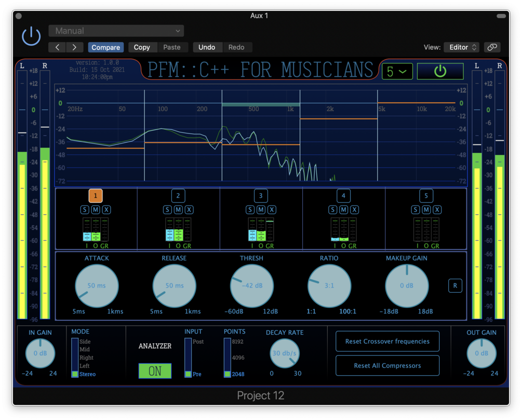Click the Paste button
Image resolution: width=522 pixels, height=420 pixels.
click(172, 47)
